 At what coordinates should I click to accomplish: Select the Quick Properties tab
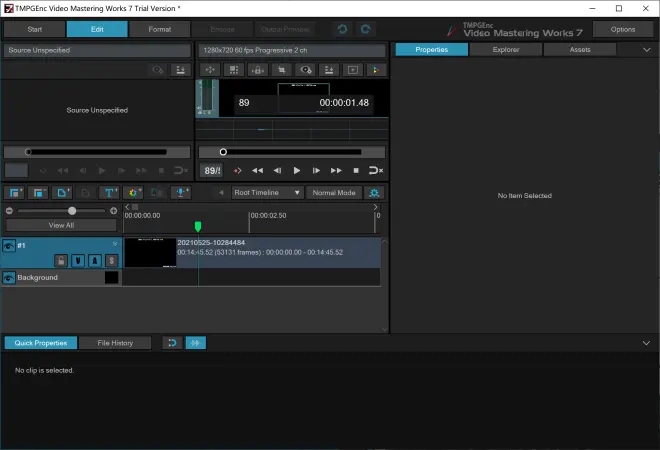(41, 343)
